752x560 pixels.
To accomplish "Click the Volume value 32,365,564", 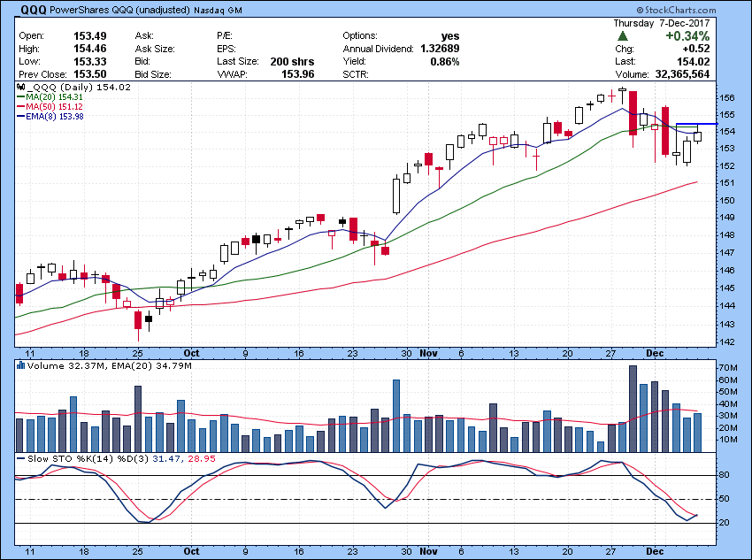I will (681, 74).
